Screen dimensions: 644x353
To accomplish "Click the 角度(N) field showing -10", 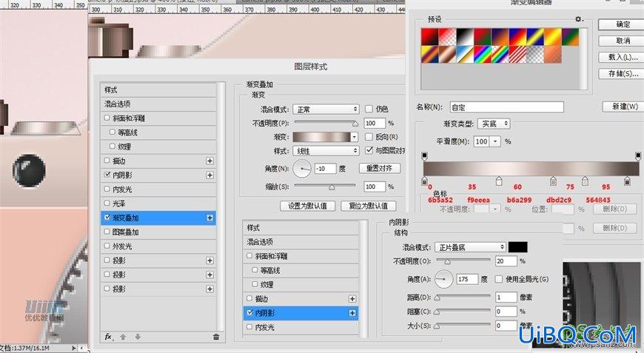I will [x=325, y=168].
